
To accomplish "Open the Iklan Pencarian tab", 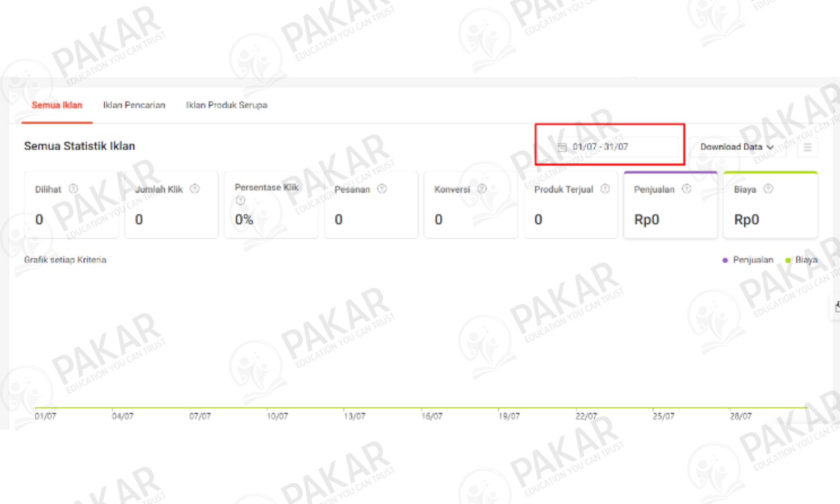I will coord(134,105).
